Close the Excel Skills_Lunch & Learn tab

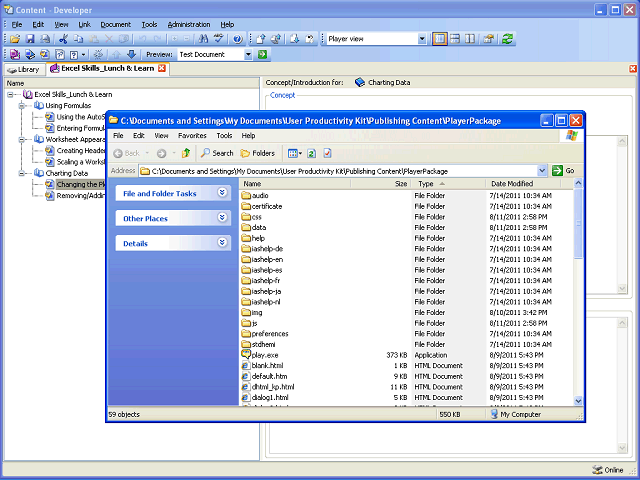162,68
